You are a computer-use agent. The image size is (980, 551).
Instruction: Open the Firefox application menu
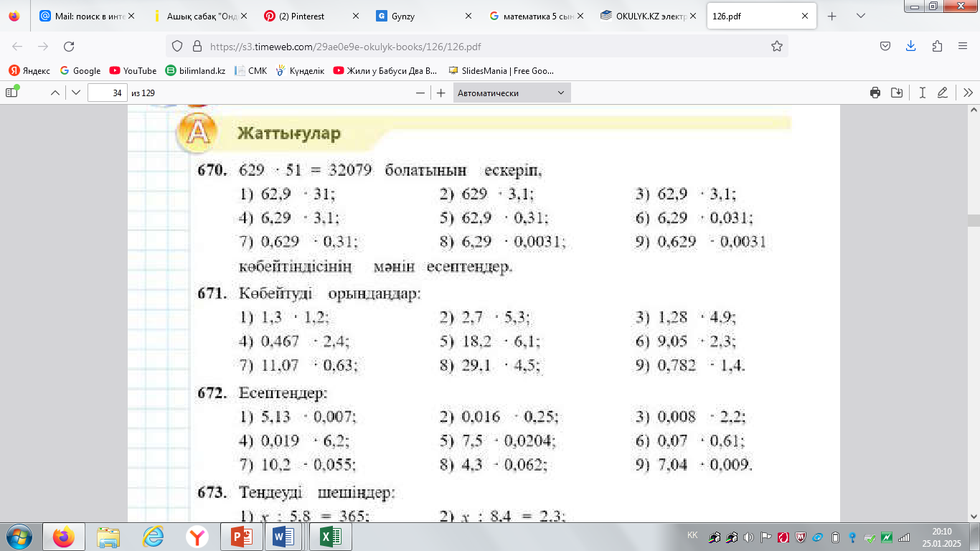point(963,46)
